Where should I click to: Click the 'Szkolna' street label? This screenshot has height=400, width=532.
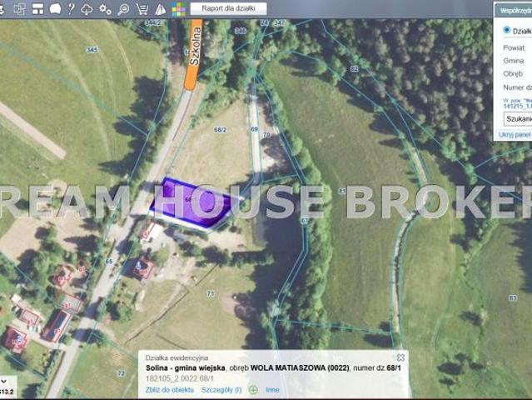pos(195,46)
